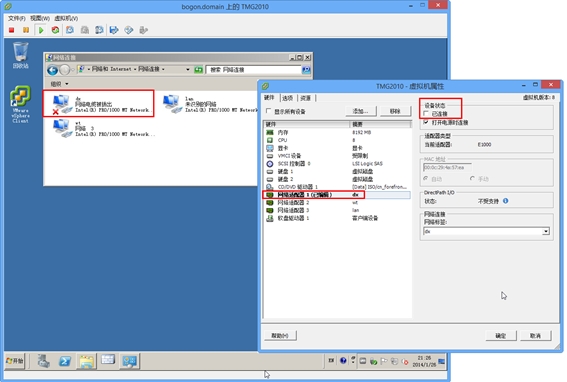Click the Take Snapshot toolbar icon
567x382 pixels.
[70, 30]
